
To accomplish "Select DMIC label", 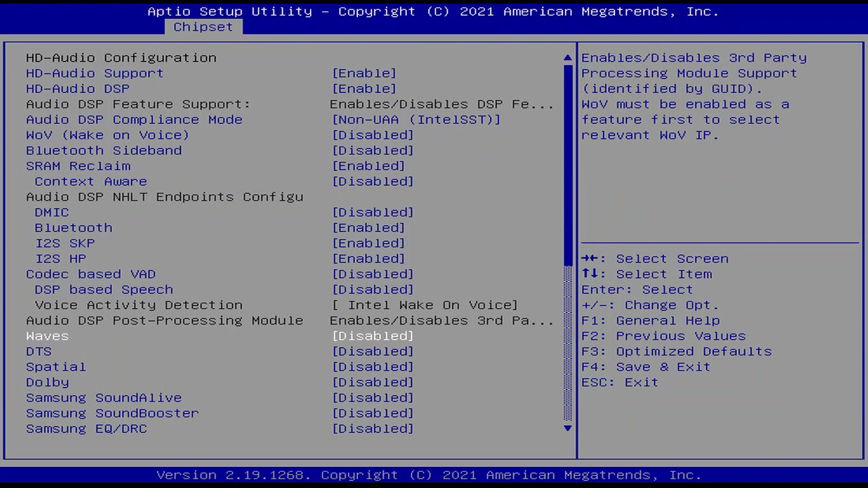I will tap(52, 212).
